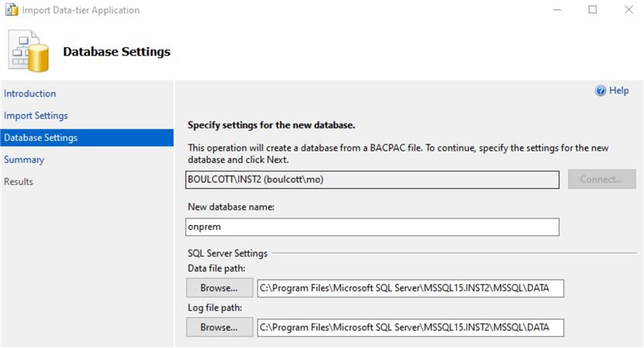Open the Help link text
This screenshot has width=644, height=348.
pos(619,91)
